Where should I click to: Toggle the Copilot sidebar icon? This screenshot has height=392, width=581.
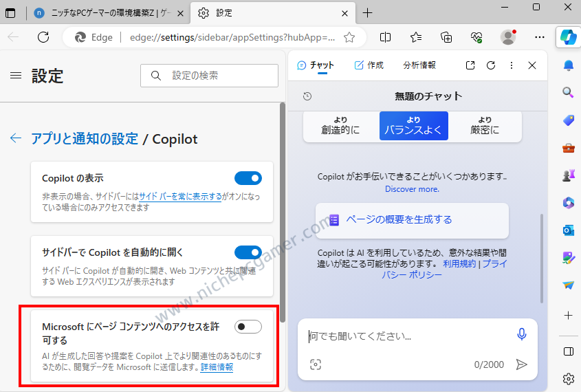(x=568, y=37)
